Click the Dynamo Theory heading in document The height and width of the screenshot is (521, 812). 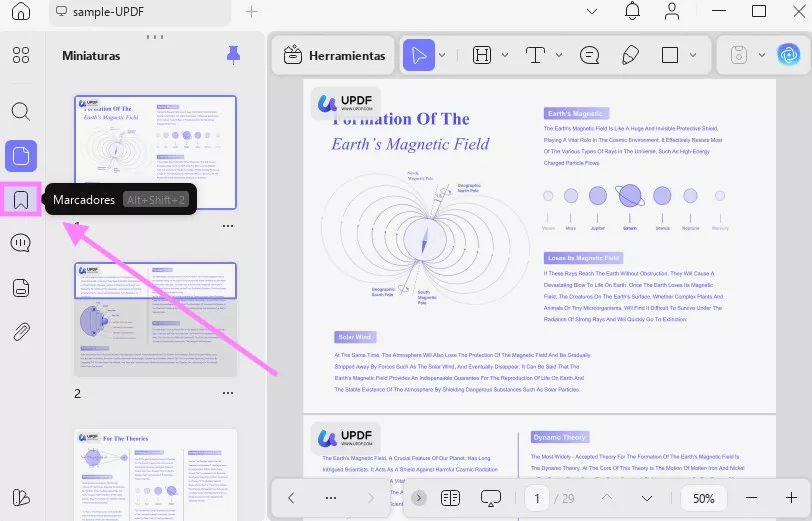tap(559, 437)
